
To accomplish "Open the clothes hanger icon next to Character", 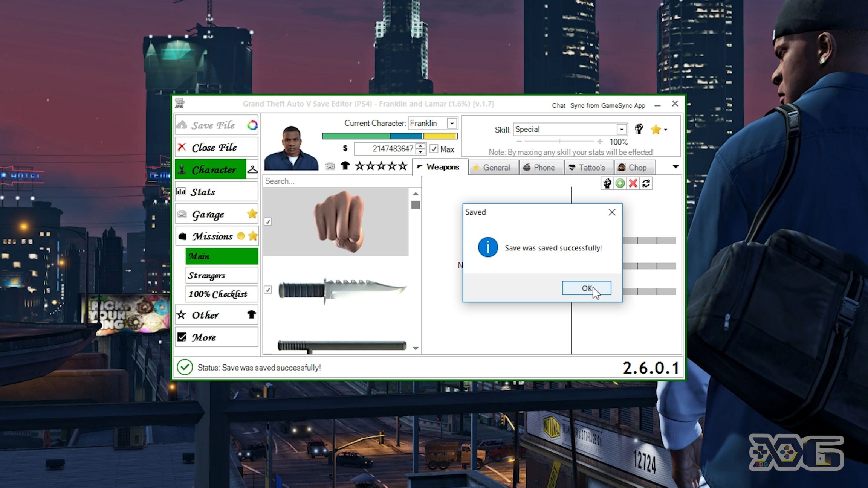I will 252,169.
